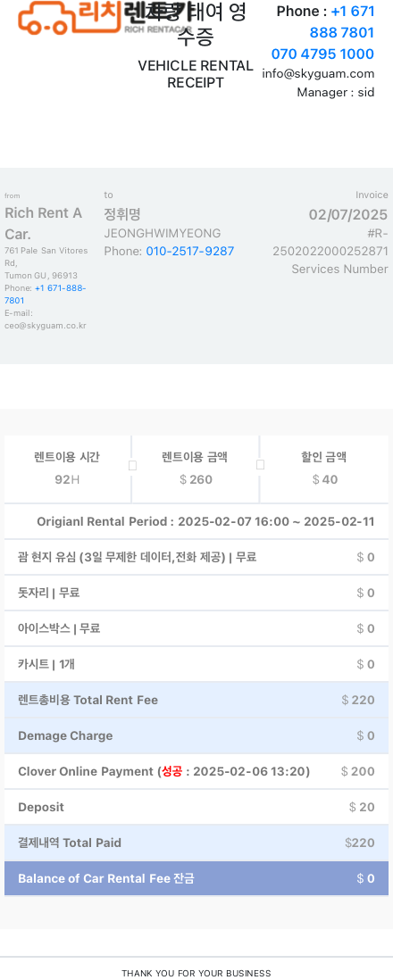Tap sender phone +1 671-888-7801 link
The image size is (393, 980).
tap(45, 295)
